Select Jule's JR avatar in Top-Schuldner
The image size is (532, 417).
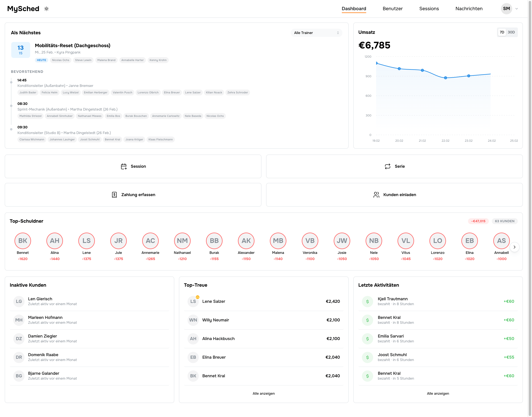pyautogui.click(x=118, y=241)
